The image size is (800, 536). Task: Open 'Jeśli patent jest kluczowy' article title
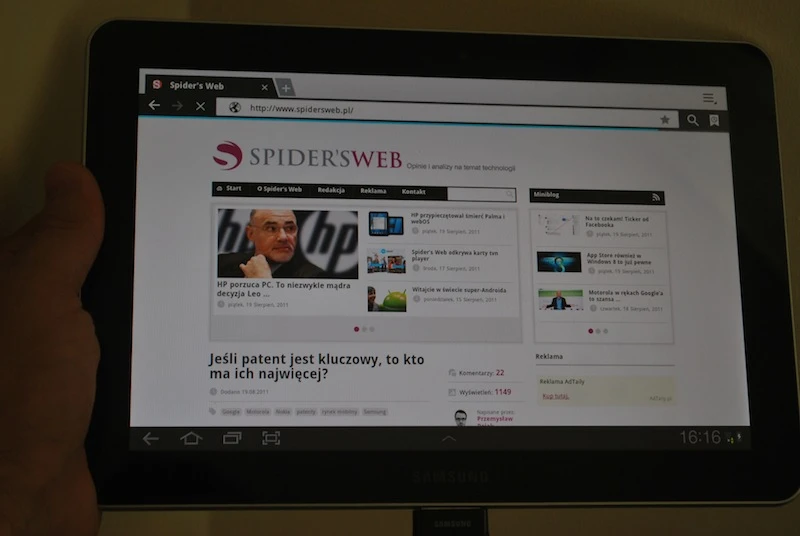[x=316, y=366]
